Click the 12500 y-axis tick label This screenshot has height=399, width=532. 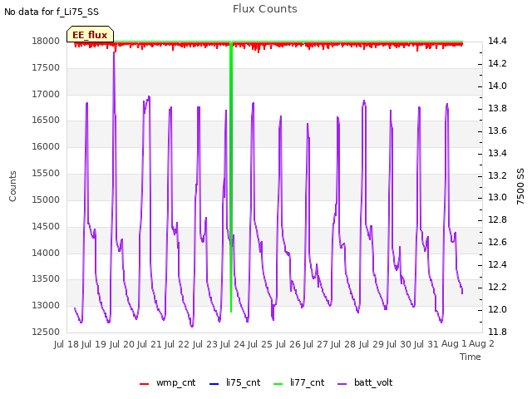pyautogui.click(x=46, y=332)
